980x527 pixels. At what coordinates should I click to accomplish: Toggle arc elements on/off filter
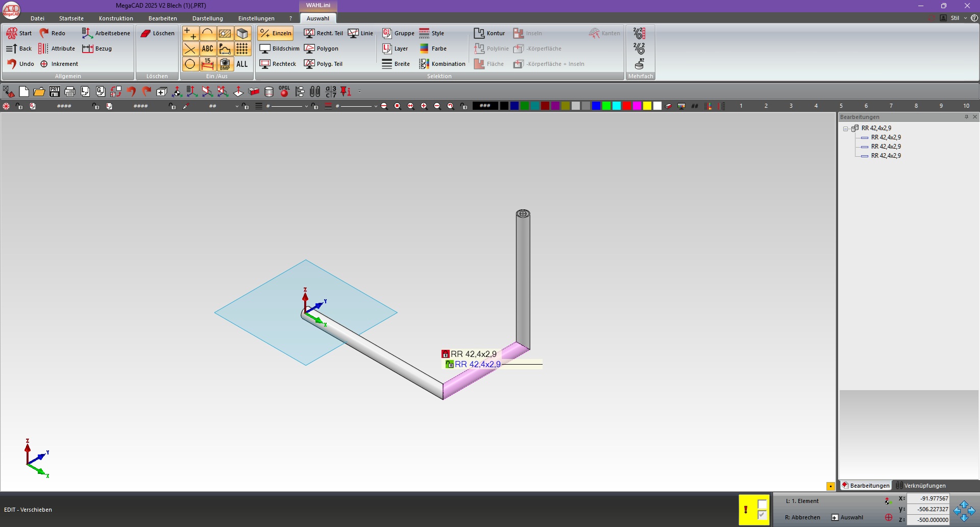208,34
